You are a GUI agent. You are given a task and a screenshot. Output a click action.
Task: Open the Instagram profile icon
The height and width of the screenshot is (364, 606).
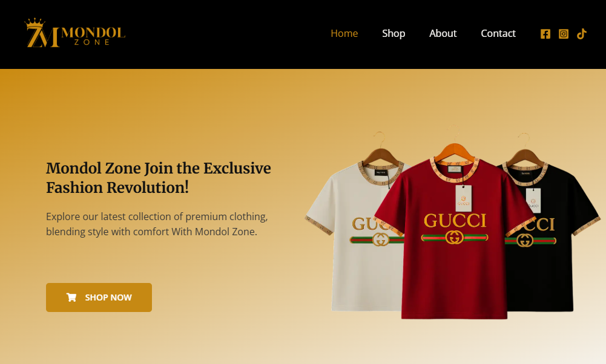point(564,34)
